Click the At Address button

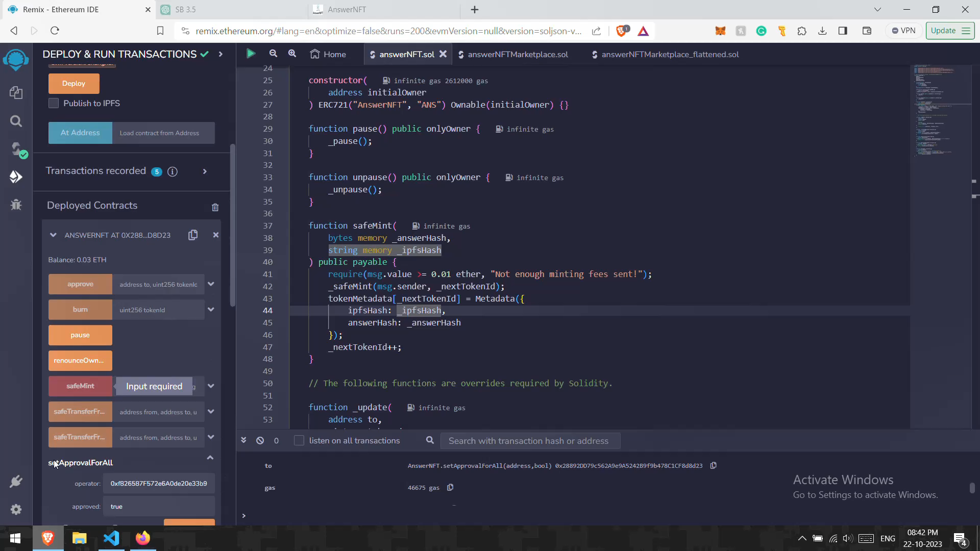click(x=80, y=133)
